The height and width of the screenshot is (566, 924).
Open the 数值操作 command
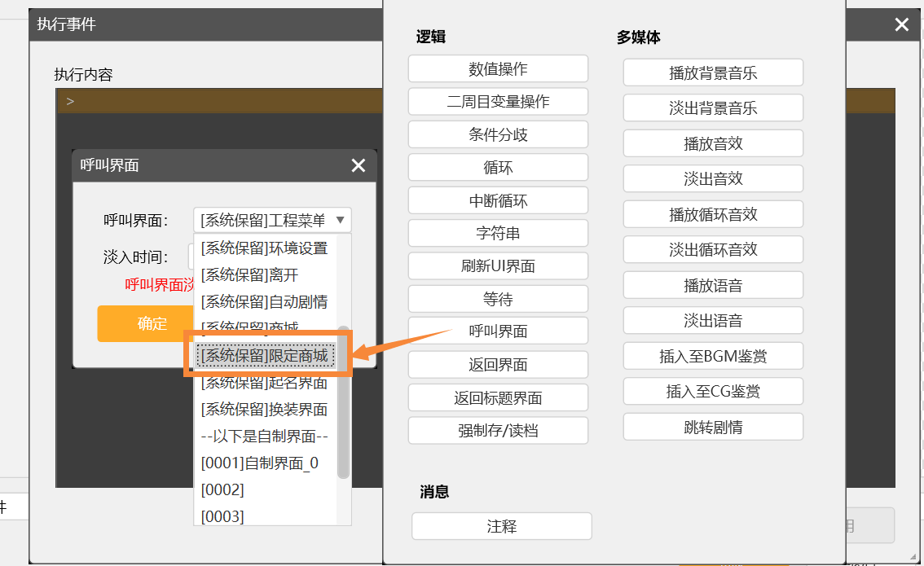click(x=498, y=69)
